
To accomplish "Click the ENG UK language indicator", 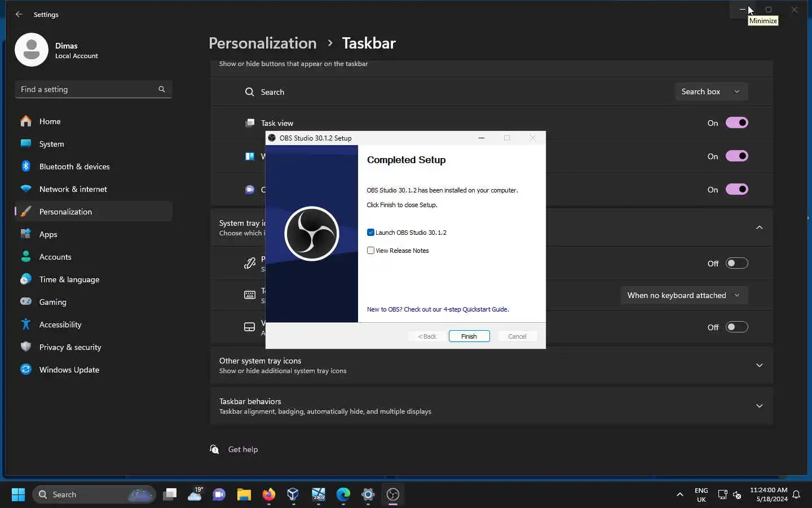I will [x=701, y=494].
